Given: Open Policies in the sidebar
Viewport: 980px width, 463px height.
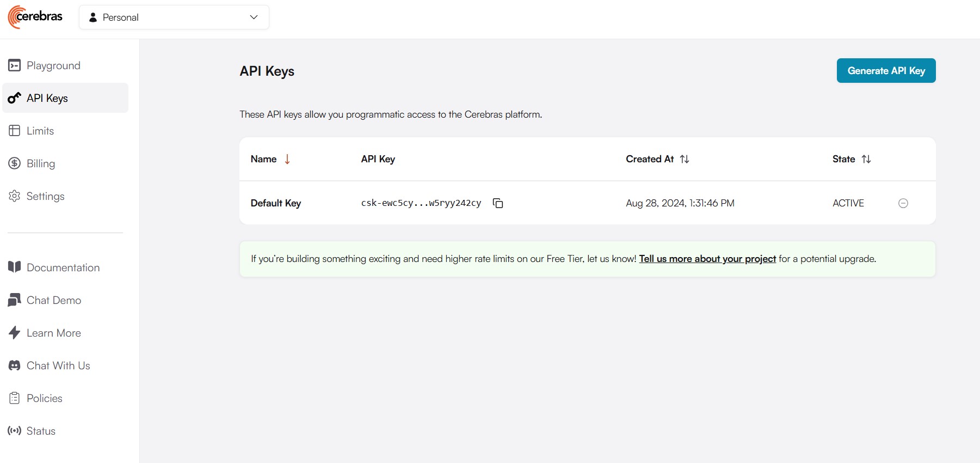Looking at the screenshot, I should tap(45, 398).
